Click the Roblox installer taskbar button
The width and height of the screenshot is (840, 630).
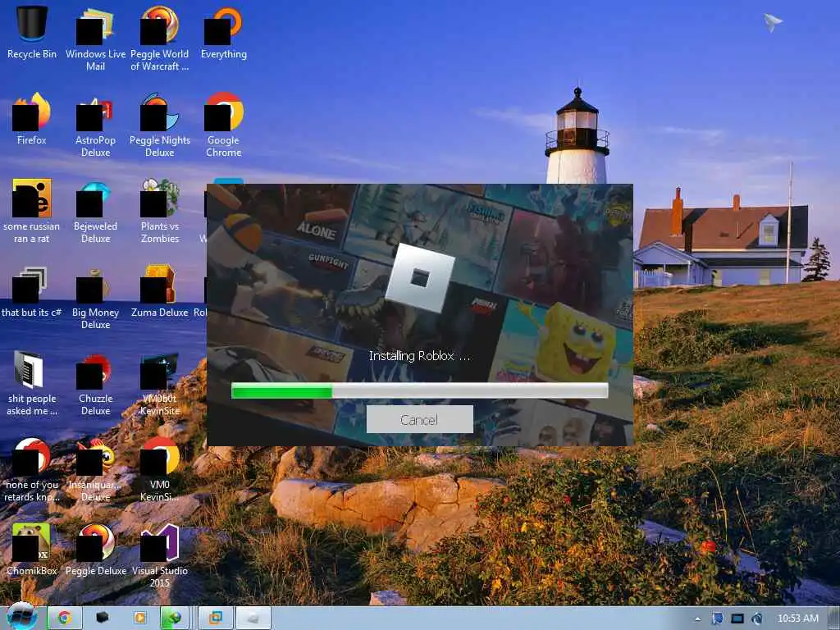253,618
